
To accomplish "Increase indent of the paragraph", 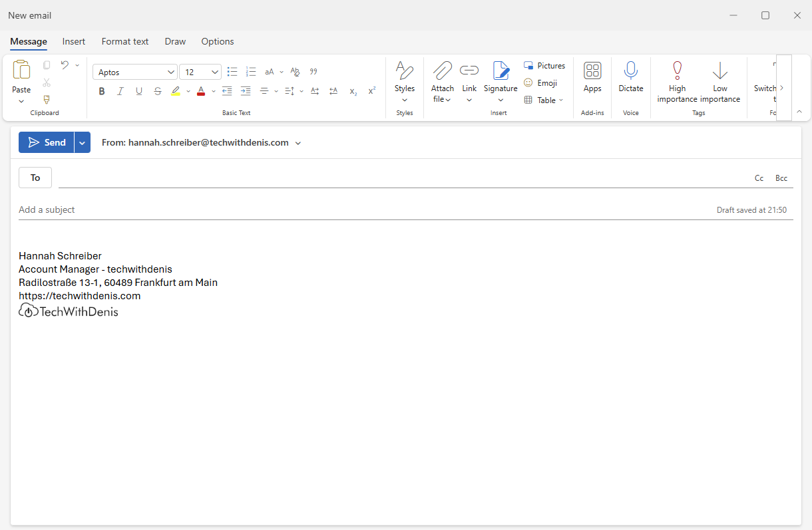I will (x=246, y=91).
